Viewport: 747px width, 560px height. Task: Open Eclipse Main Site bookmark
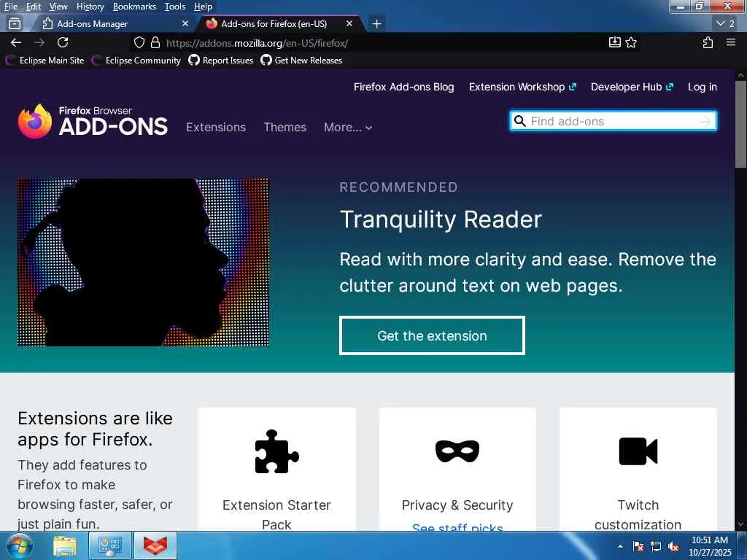click(x=44, y=61)
